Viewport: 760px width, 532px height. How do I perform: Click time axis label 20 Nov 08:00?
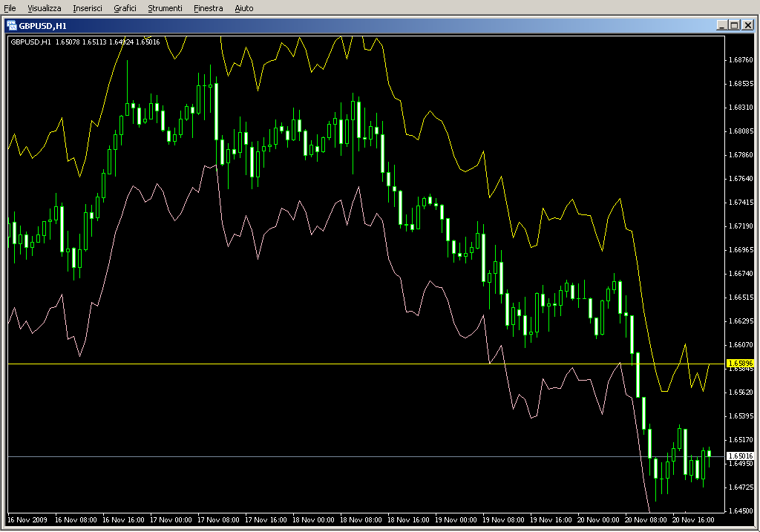click(x=646, y=520)
